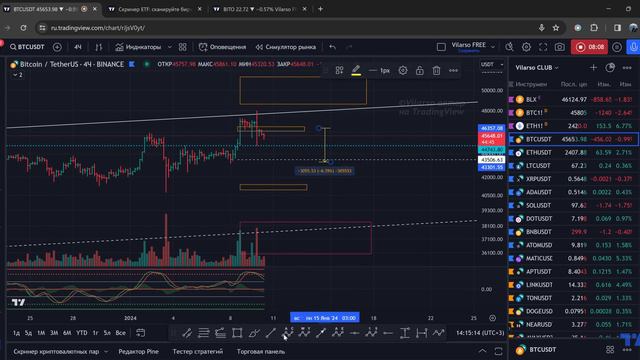Delete the selected drawing with trash icon
Image resolution: width=640 pixels, height=360 pixels.
pyautogui.click(x=436, y=70)
